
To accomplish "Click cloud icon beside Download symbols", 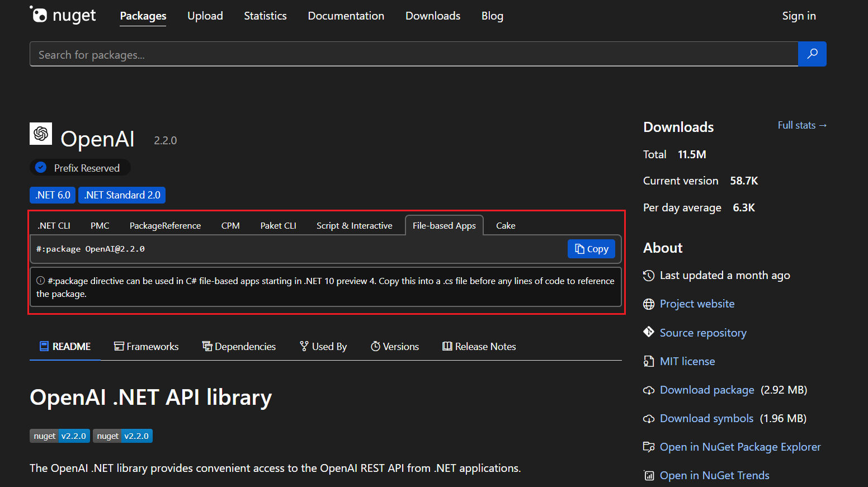I will [x=649, y=419].
